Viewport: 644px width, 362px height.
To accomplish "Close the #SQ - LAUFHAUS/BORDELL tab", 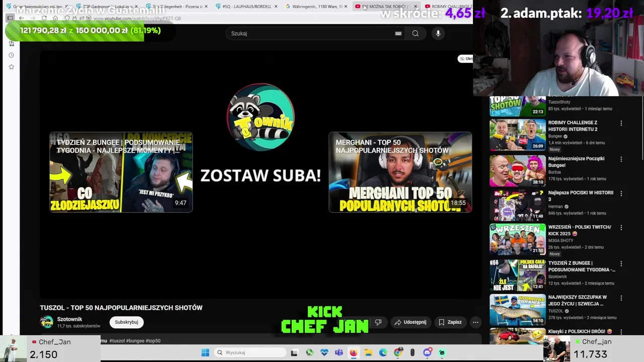I will point(276,7).
